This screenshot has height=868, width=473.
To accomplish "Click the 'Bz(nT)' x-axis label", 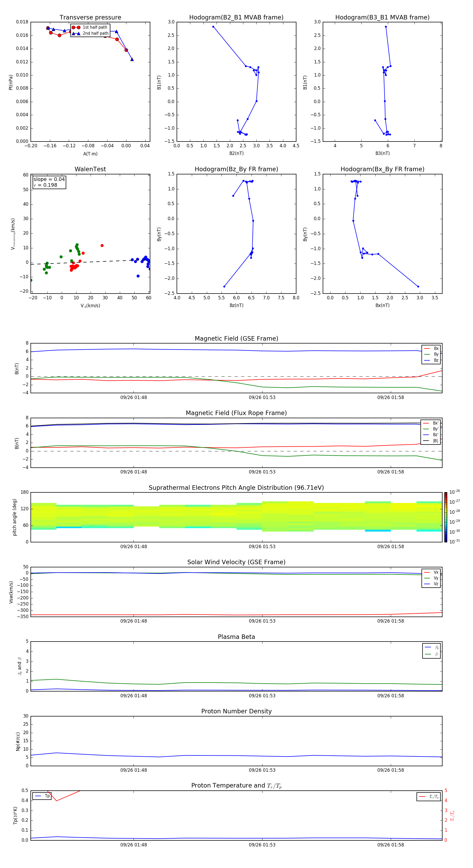I will coord(236,305).
